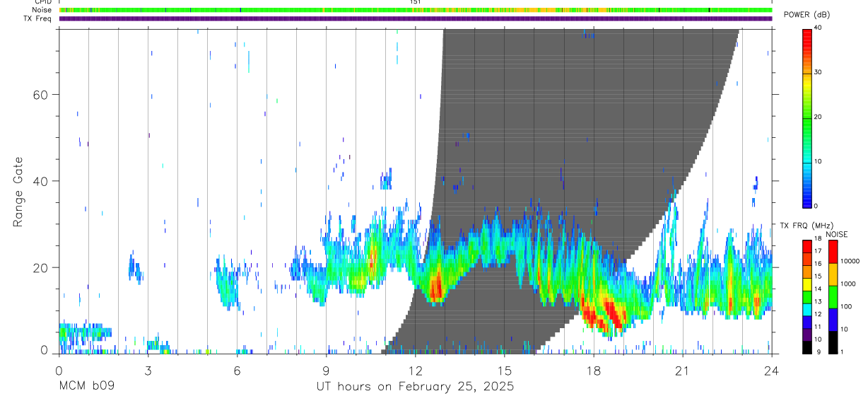The width and height of the screenshot is (868, 401).
Task: Click the 40 tick on the POWER colorbar
Action: [x=819, y=28]
